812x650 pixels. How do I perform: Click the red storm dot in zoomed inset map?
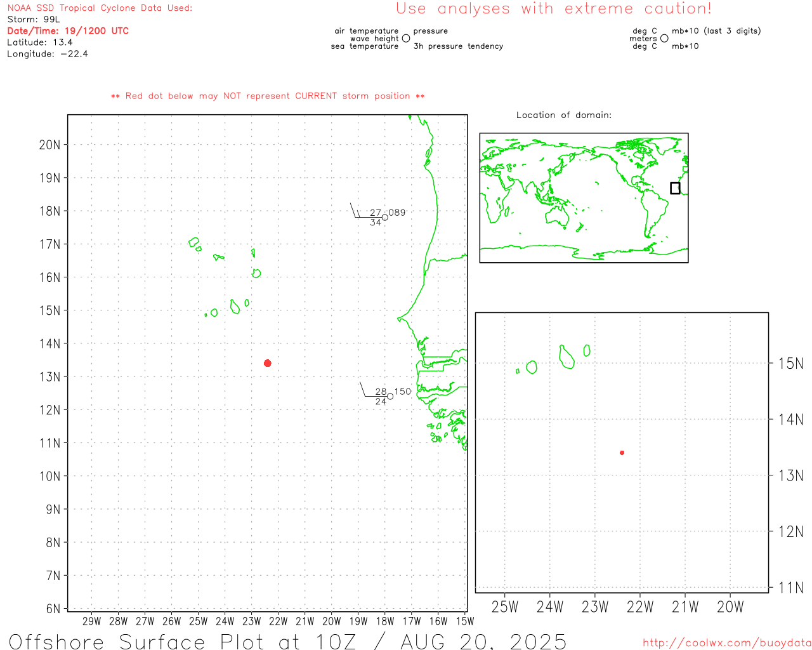(622, 453)
